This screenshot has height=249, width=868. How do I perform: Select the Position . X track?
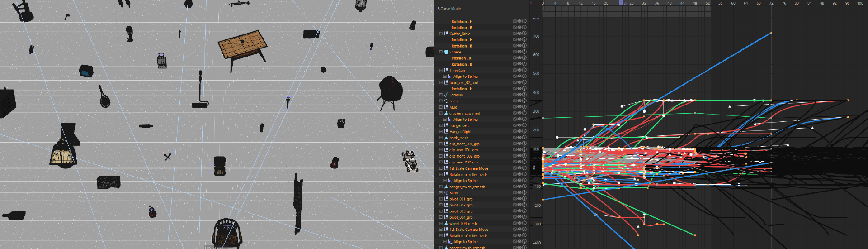[x=461, y=58]
